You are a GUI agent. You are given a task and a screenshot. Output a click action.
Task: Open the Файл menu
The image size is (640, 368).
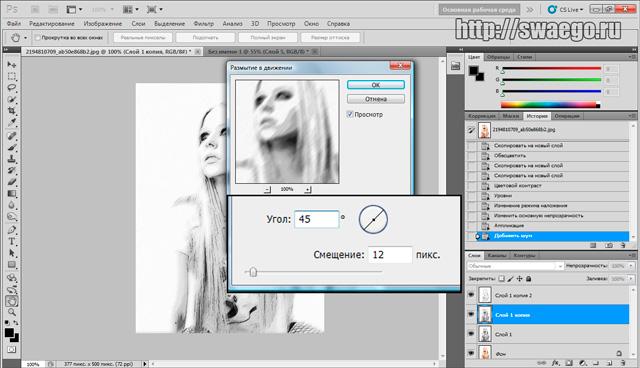point(13,24)
